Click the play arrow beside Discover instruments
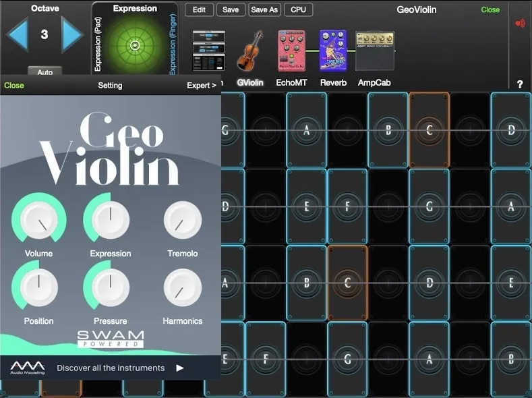 click(x=180, y=368)
